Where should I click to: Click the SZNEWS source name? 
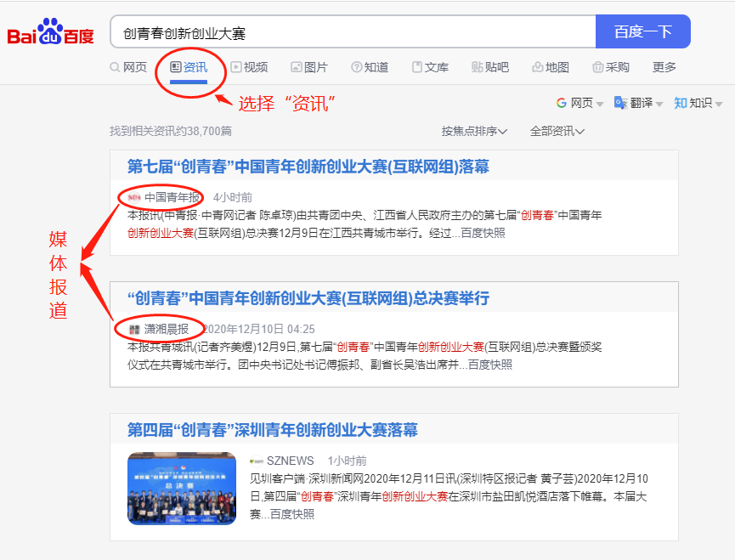pyautogui.click(x=290, y=461)
